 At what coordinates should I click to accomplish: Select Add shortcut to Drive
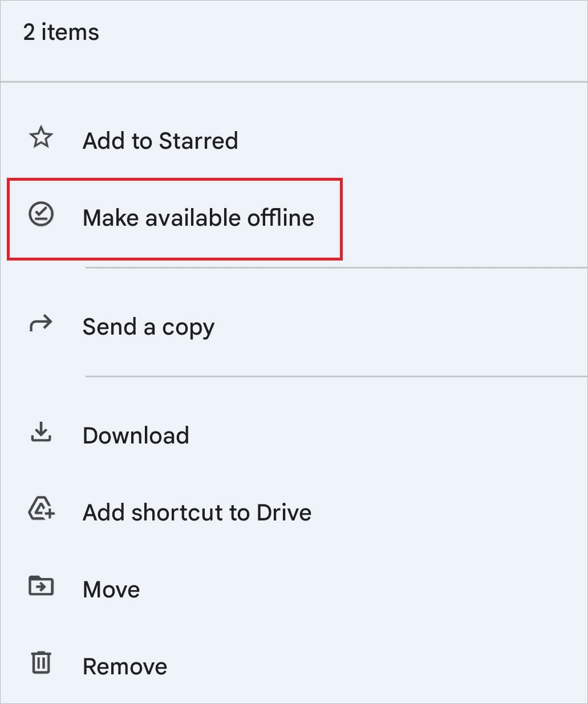point(197,512)
